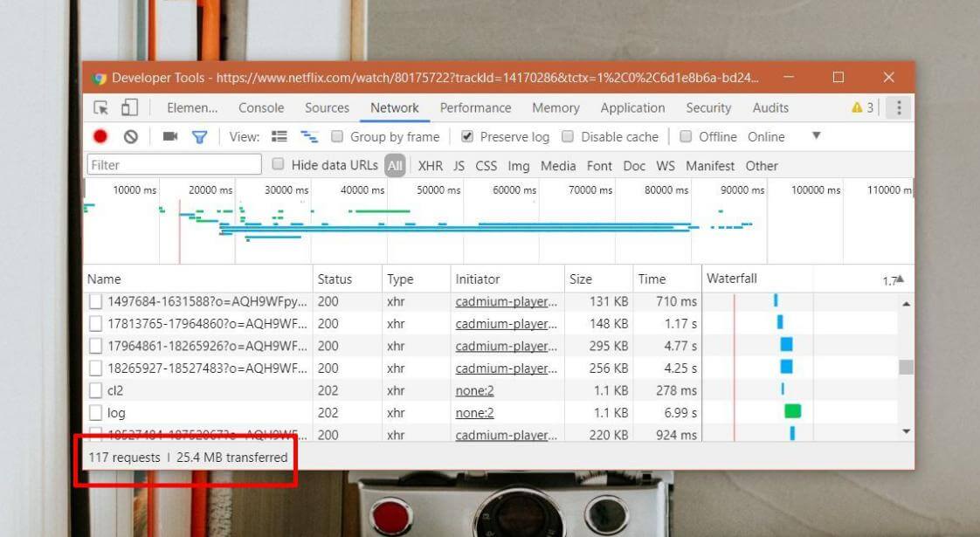Clear the network log
This screenshot has height=537, width=980.
[131, 136]
